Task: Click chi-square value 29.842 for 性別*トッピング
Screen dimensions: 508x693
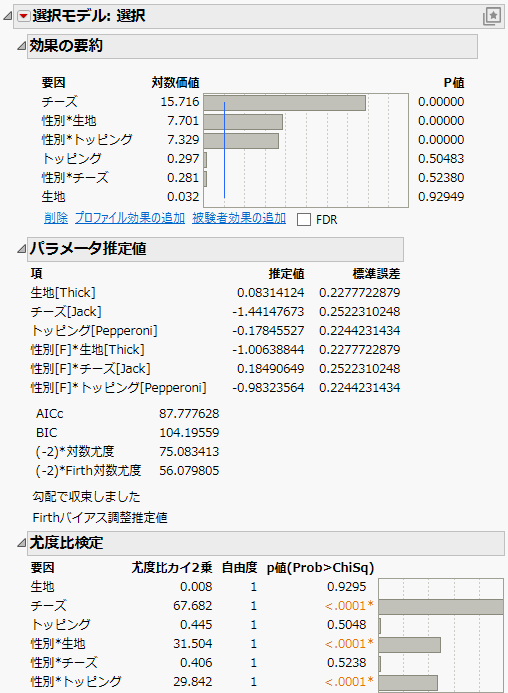Action: (x=193, y=682)
